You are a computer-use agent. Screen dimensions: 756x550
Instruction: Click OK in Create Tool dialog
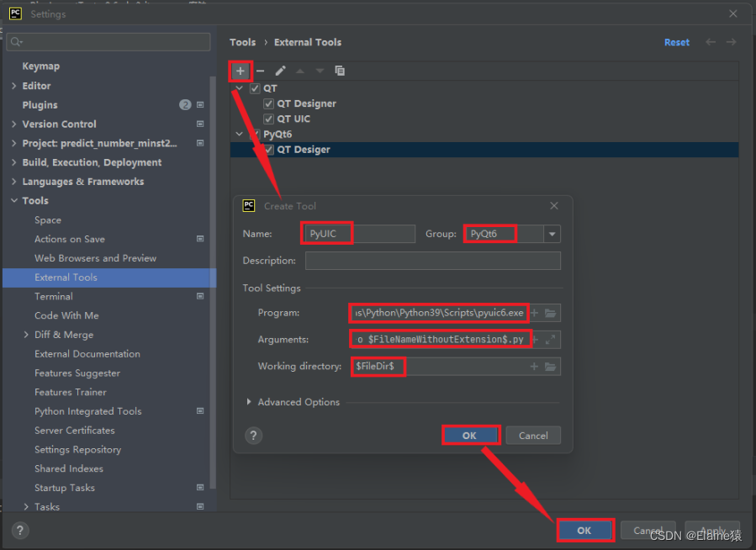(470, 436)
